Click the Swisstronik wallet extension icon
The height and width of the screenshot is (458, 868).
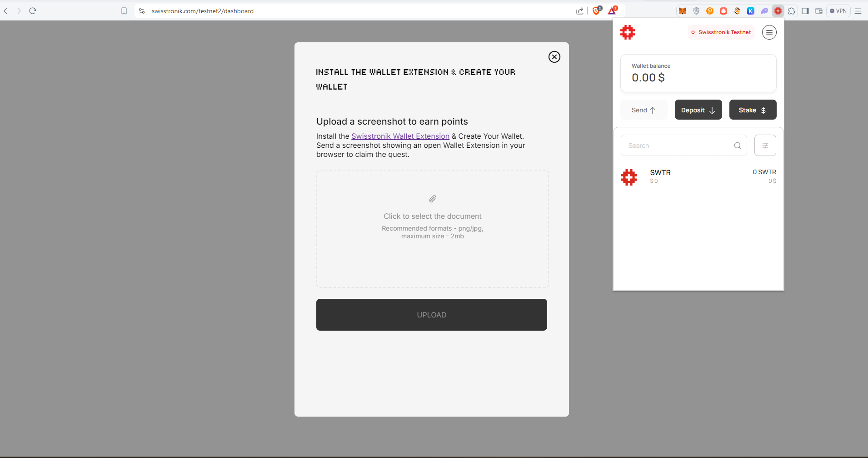[x=778, y=11]
